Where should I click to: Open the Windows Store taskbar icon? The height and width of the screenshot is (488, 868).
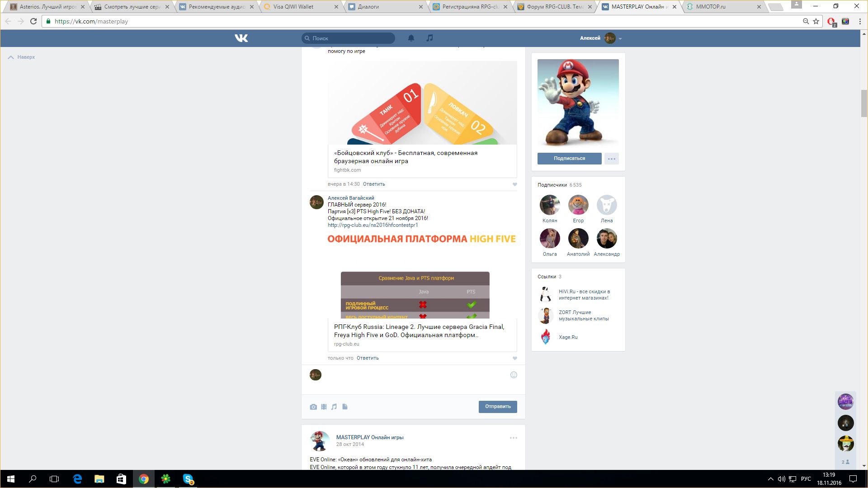pos(121,479)
